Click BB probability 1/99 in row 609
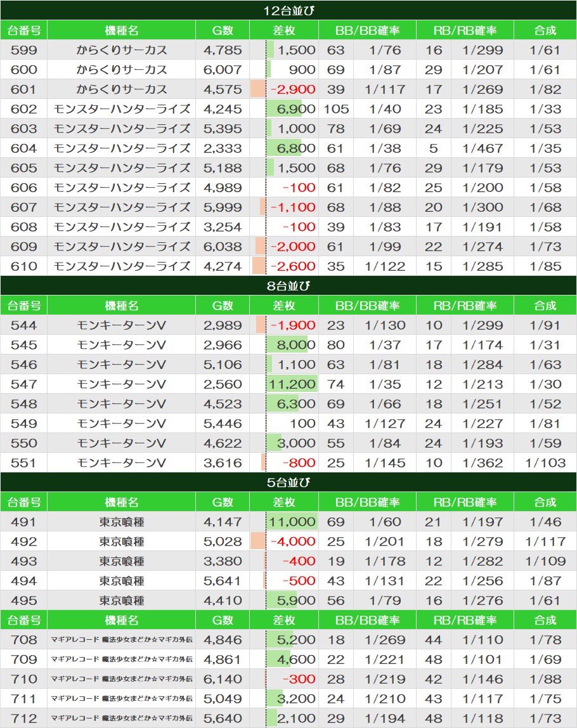Screen dimensions: 577x728 click(385, 247)
